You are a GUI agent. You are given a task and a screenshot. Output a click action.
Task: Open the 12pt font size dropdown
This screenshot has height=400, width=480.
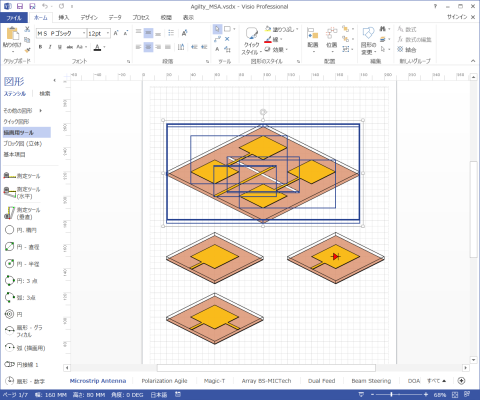point(99,33)
